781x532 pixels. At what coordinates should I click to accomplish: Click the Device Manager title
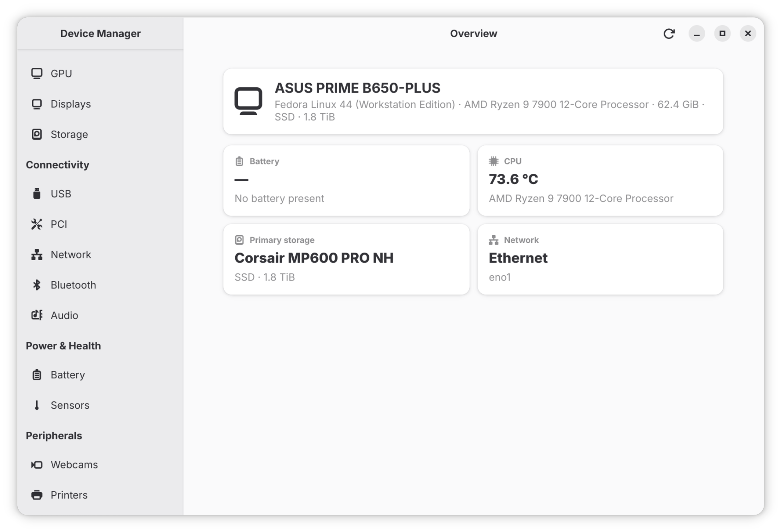click(101, 34)
